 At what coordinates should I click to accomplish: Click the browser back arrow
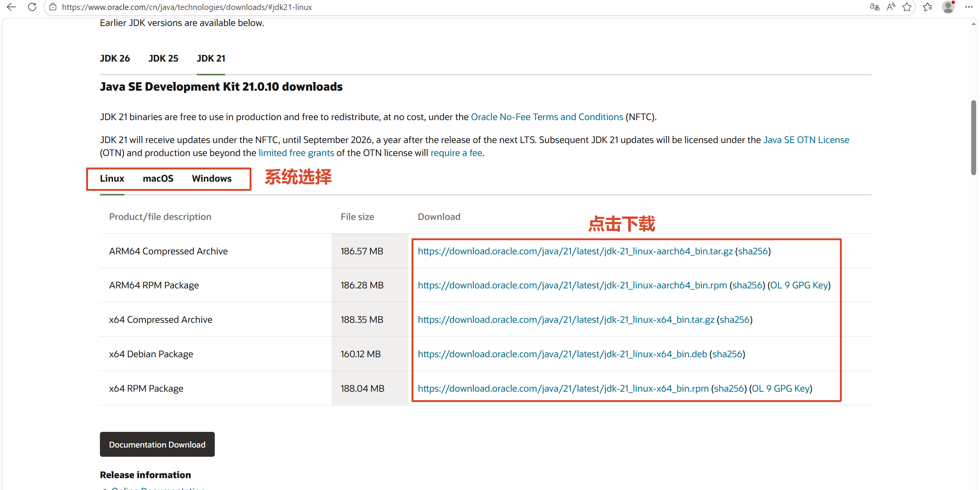tap(11, 7)
